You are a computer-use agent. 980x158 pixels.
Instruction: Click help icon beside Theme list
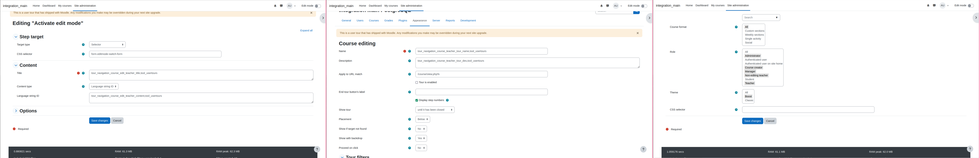[x=736, y=92]
